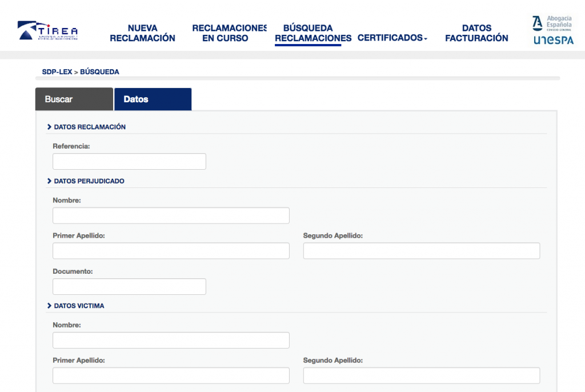
Task: Switch to the Datos tab
Action: click(x=153, y=99)
